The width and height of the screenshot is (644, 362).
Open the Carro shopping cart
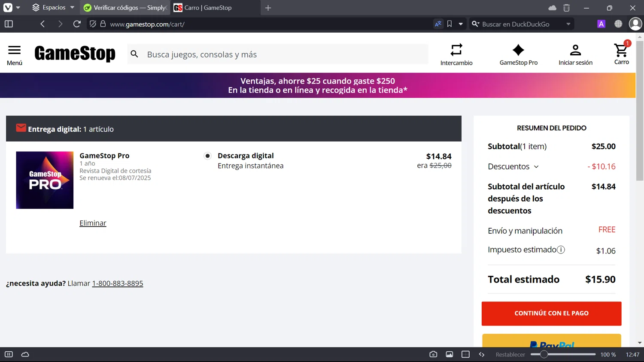point(621,54)
